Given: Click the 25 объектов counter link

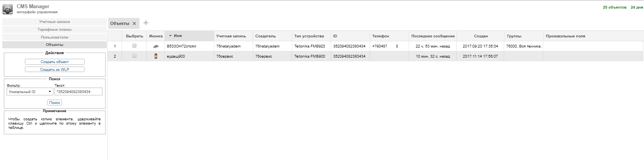Looking at the screenshot, I should click(614, 7).
